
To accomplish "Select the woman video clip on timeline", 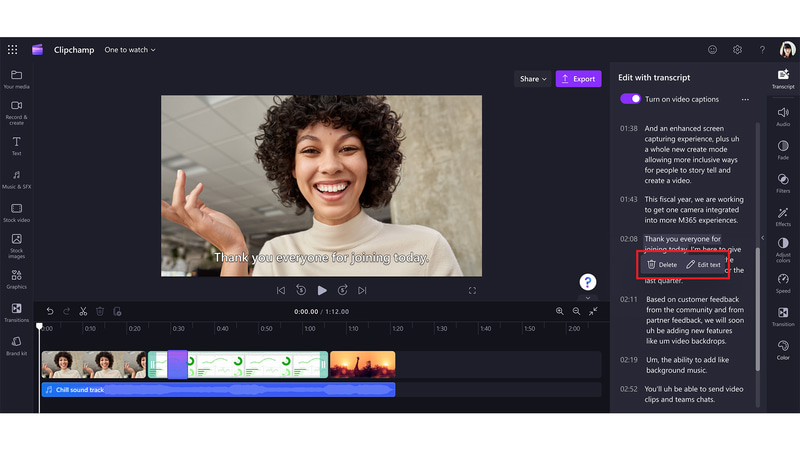I will (94, 364).
